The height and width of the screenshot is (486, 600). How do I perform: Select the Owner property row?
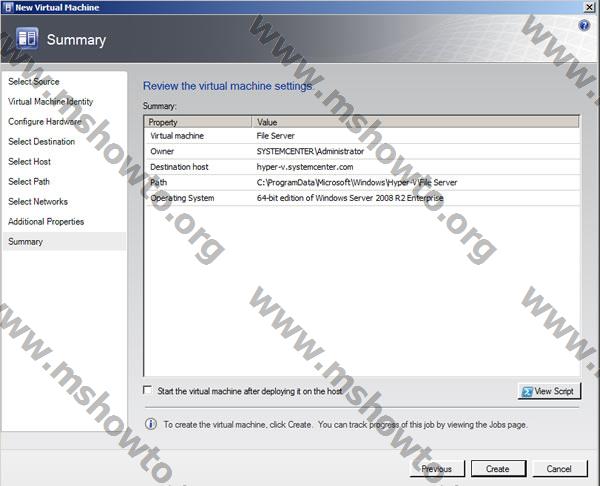(x=362, y=152)
